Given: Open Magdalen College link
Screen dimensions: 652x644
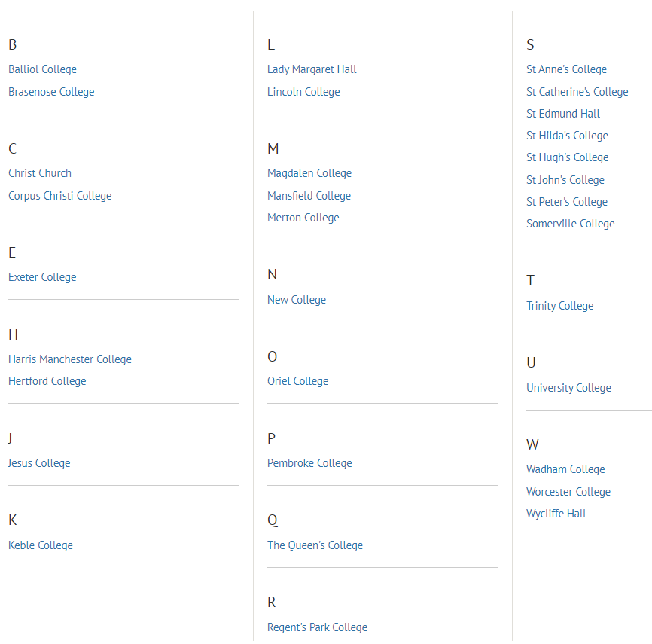Looking at the screenshot, I should 309,173.
